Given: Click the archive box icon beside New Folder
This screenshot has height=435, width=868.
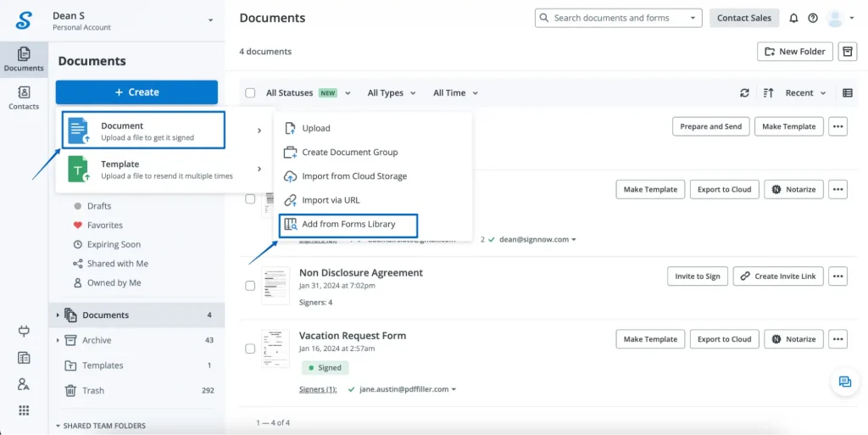Looking at the screenshot, I should tap(847, 52).
